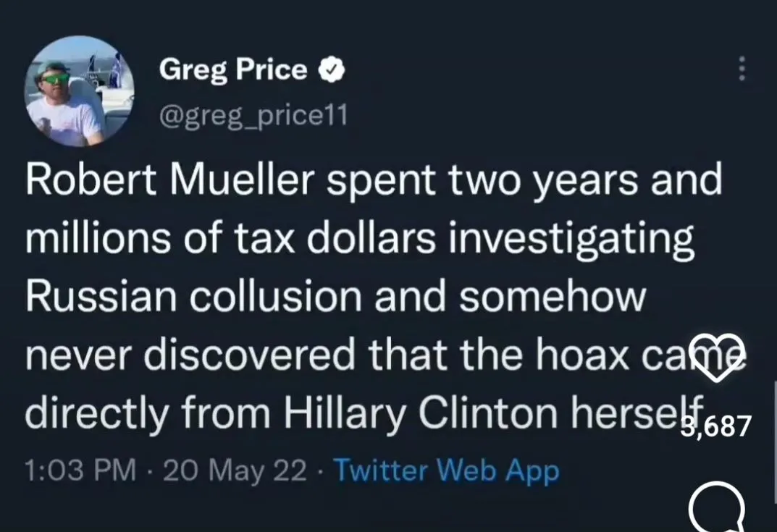Click the Twitter Web App source link
Image resolution: width=777 pixels, height=532 pixels.
click(x=445, y=471)
